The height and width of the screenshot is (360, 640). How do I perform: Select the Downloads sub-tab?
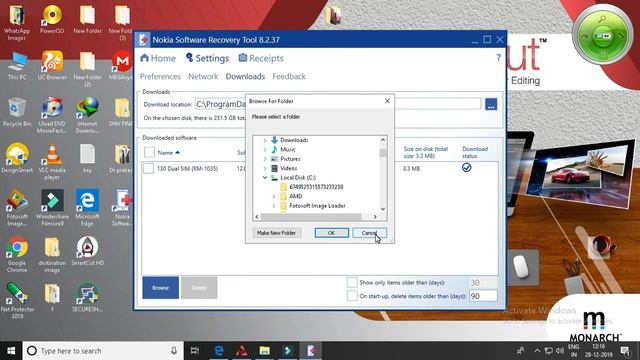point(245,76)
